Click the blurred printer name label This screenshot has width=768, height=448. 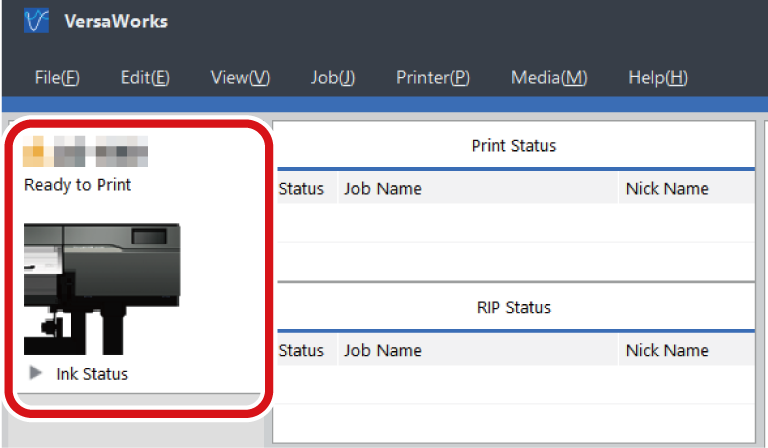tap(85, 151)
